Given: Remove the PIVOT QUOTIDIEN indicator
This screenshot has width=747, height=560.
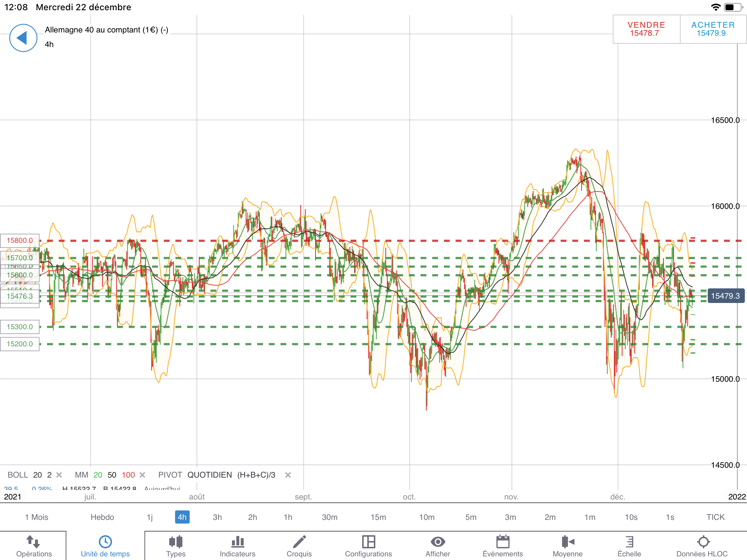Looking at the screenshot, I should click(288, 475).
